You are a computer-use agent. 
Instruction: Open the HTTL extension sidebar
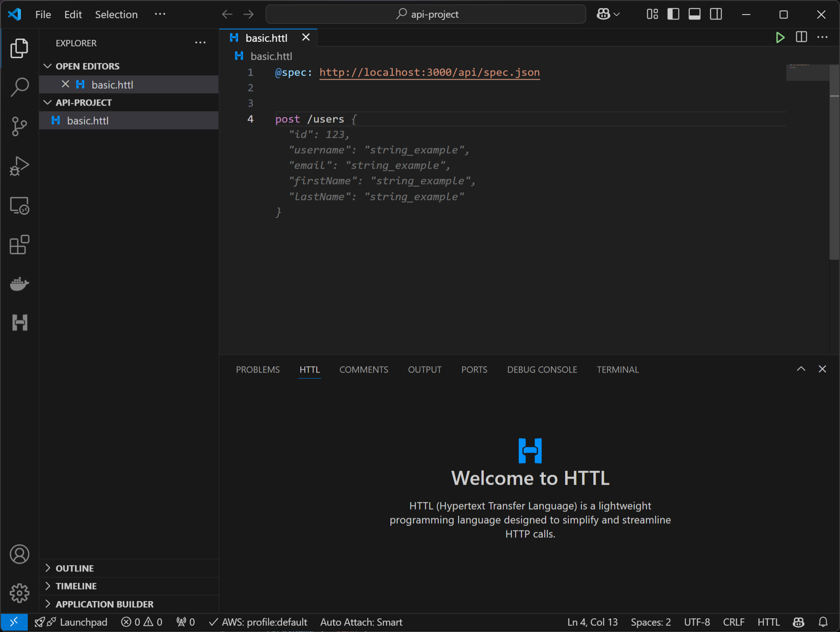[19, 323]
